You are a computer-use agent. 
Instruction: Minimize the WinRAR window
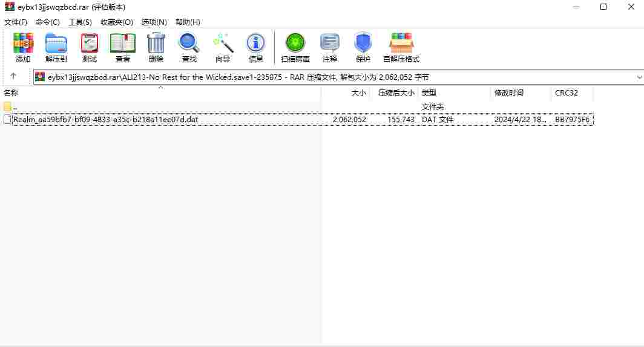[576, 7]
